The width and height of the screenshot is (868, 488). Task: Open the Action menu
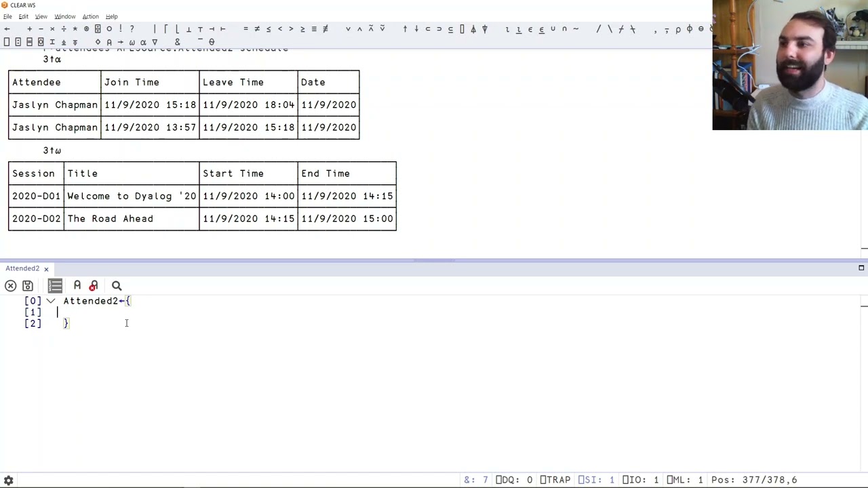click(x=90, y=16)
